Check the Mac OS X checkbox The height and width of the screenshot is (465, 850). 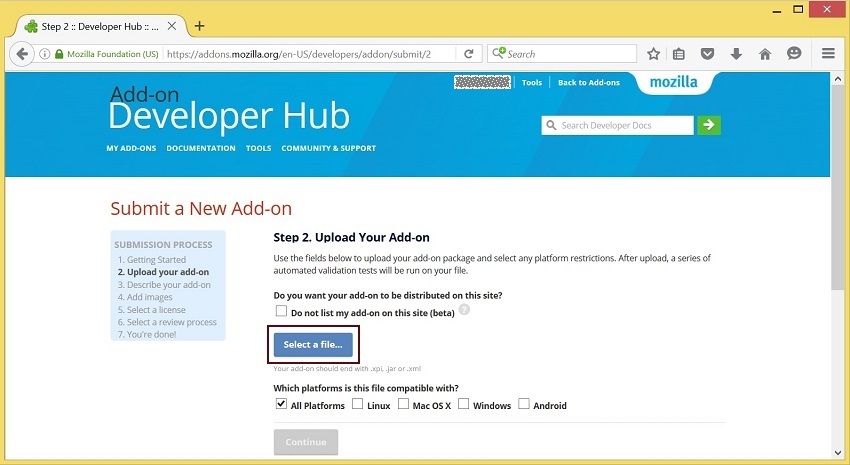403,404
